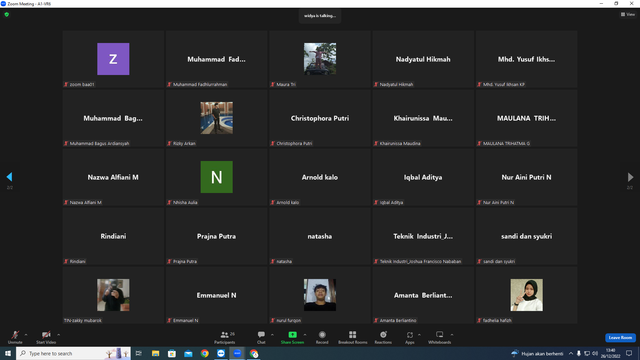Click the green encryption shield icon
This screenshot has height=360, width=640.
[7, 14]
